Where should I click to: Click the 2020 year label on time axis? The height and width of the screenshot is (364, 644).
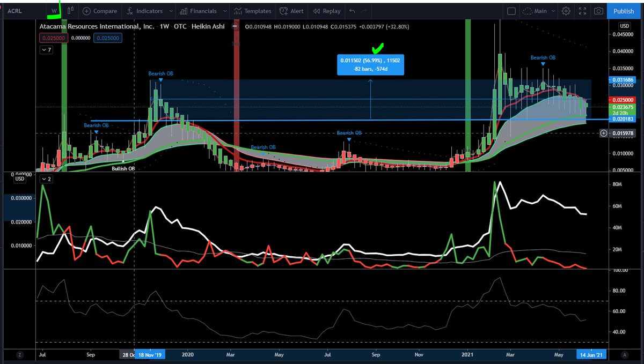tap(187, 354)
